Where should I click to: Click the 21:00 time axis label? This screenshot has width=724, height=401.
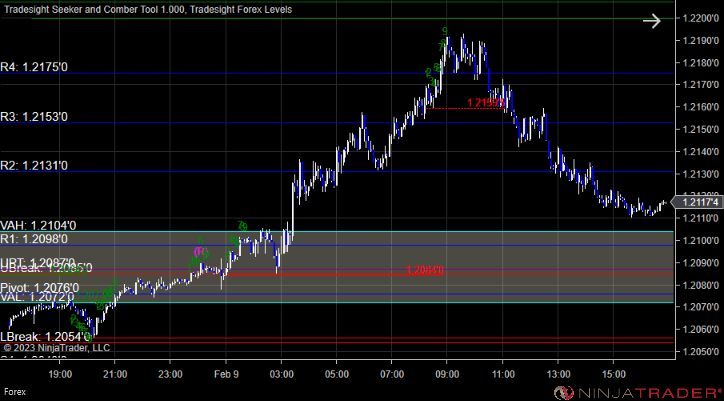(115, 374)
